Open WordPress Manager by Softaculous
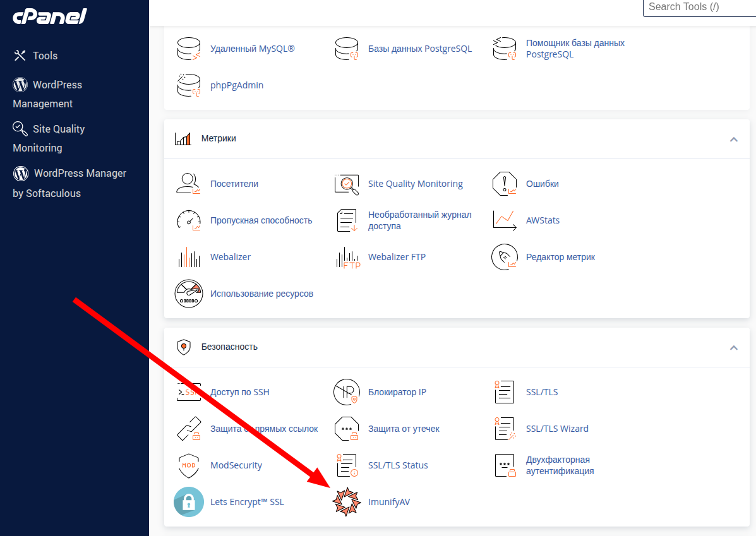Screen dimensions: 756x536 [69, 182]
